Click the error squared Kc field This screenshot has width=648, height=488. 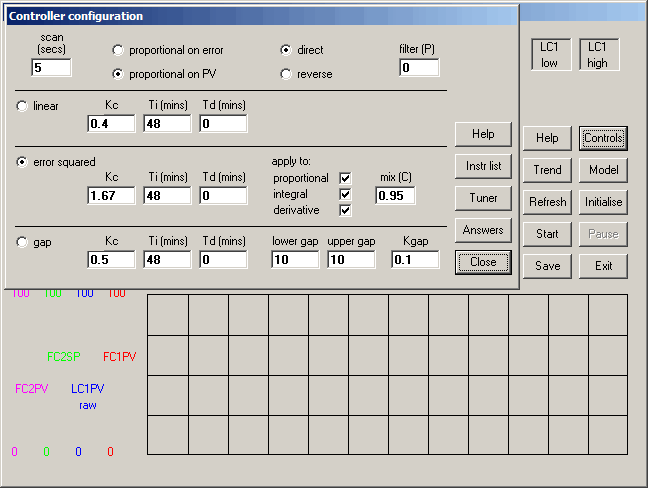pos(111,196)
